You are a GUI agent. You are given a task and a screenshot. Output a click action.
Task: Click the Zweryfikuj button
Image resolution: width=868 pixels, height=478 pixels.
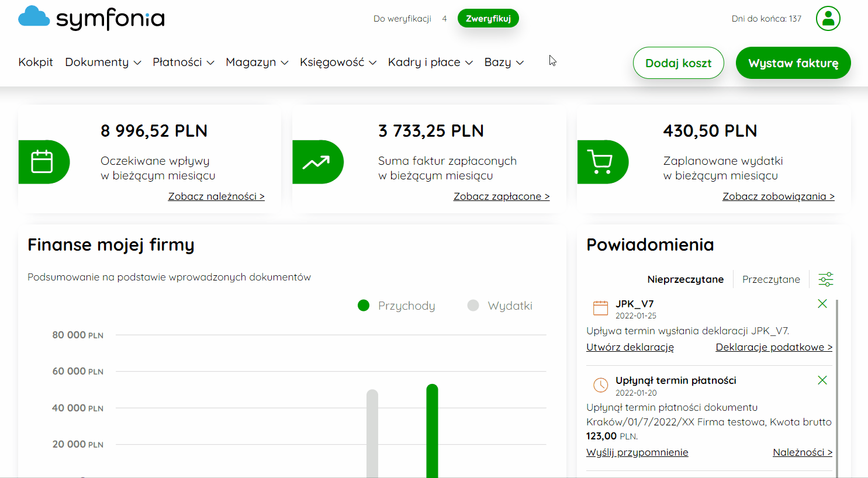(488, 19)
